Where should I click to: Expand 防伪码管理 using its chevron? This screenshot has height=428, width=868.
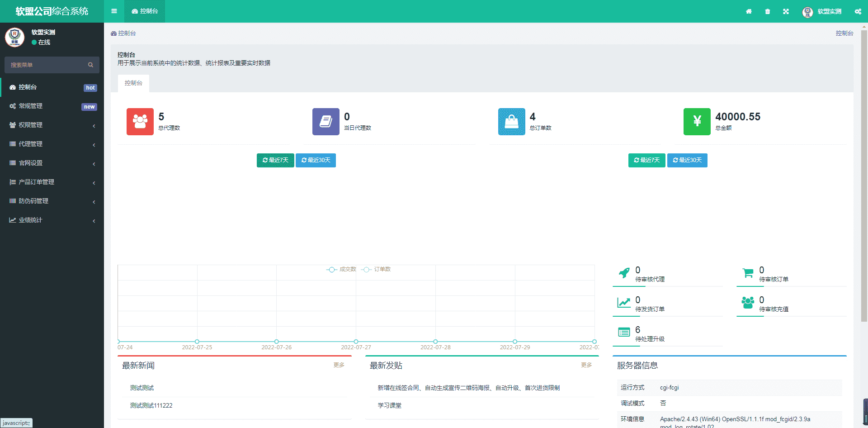tap(94, 202)
